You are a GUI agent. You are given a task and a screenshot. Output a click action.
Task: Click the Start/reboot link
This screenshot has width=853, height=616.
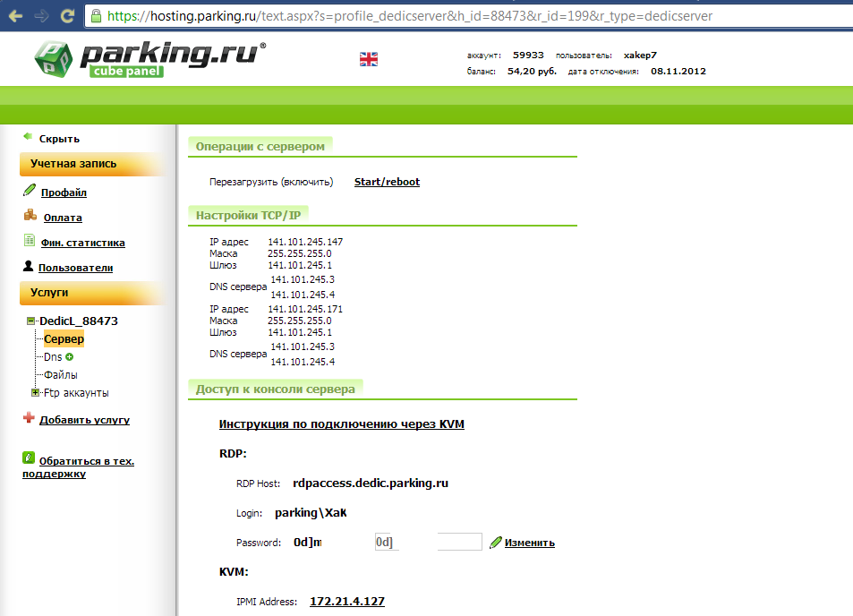tap(387, 182)
